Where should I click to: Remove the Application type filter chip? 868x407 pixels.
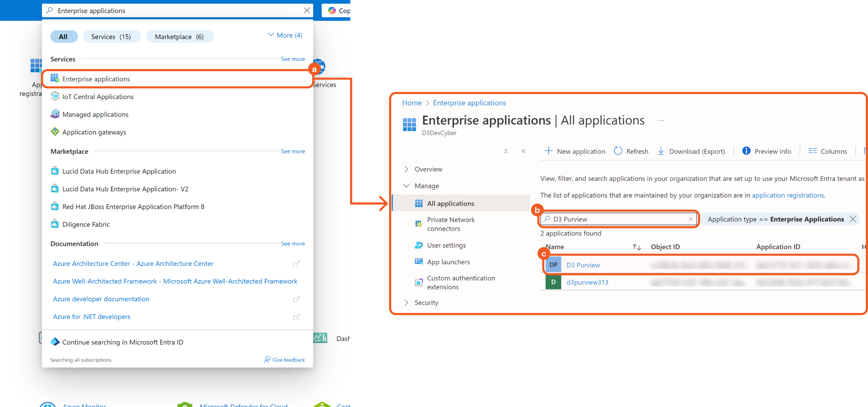(x=853, y=219)
